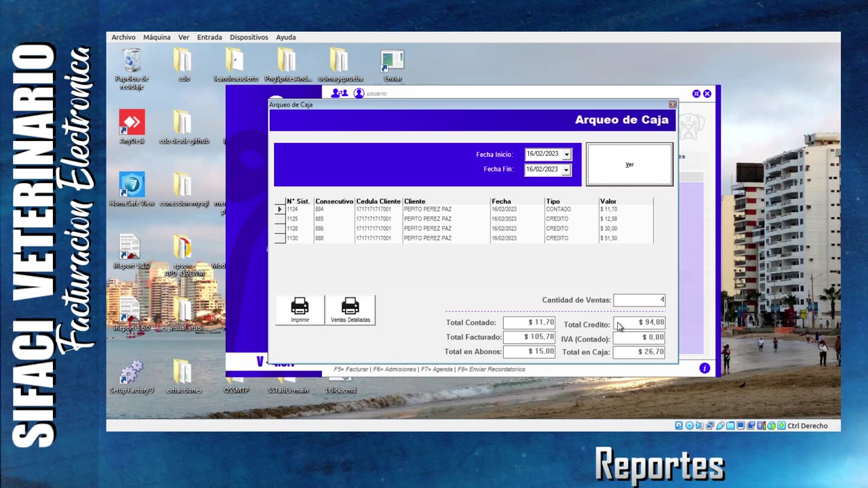
Task: Open the Dispositivos menu
Action: [x=249, y=37]
